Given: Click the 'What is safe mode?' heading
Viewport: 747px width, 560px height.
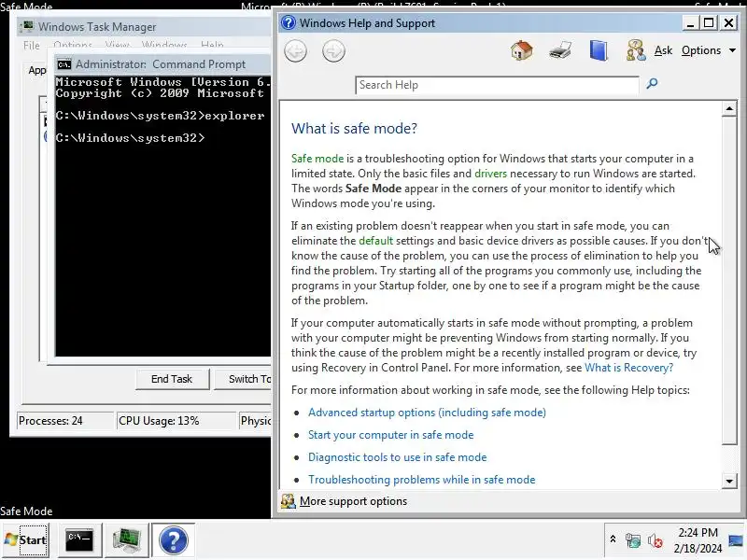Looking at the screenshot, I should [354, 128].
